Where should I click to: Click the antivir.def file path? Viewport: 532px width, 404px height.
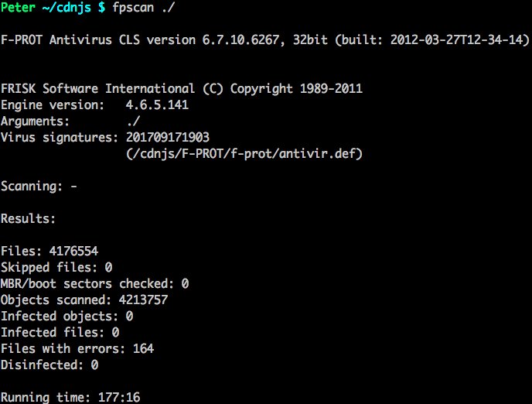click(244, 154)
